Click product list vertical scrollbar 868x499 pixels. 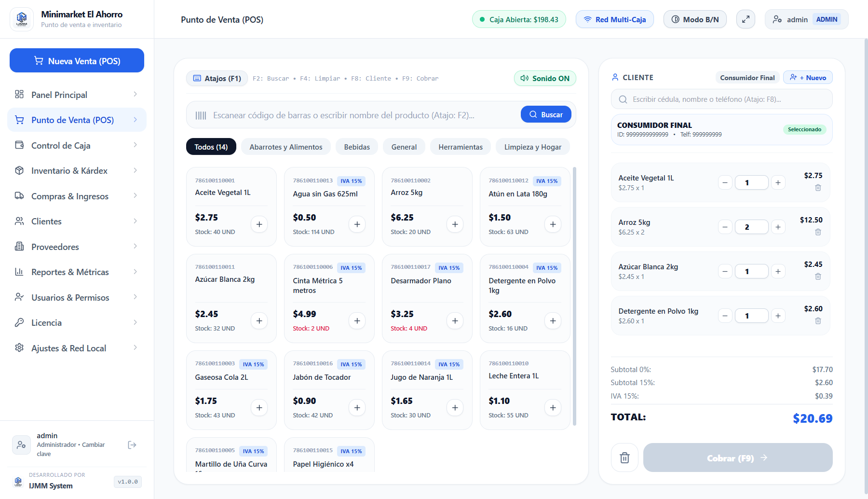coord(574,296)
